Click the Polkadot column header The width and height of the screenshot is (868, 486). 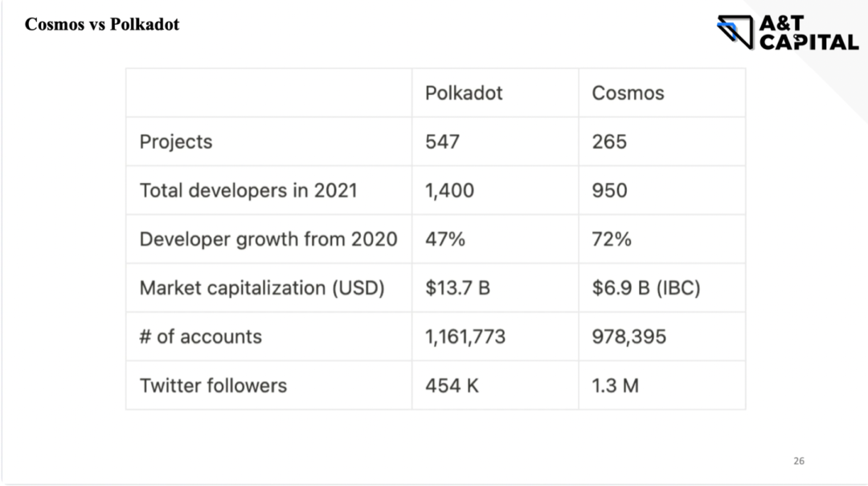pyautogui.click(x=464, y=93)
